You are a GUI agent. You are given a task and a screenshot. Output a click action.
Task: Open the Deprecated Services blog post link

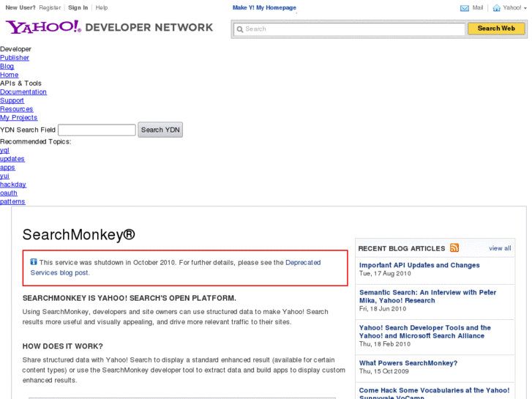point(176,267)
